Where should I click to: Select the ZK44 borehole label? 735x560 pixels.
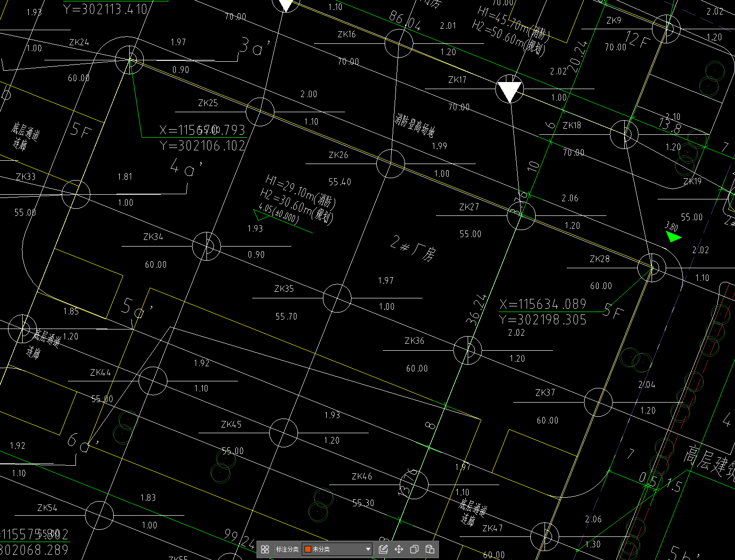coord(100,372)
